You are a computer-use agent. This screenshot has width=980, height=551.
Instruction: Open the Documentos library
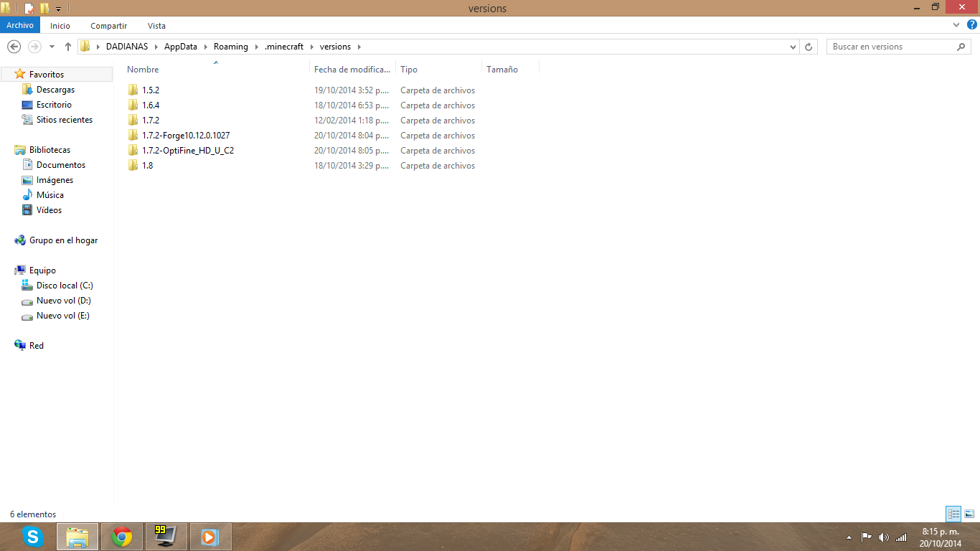click(x=61, y=165)
